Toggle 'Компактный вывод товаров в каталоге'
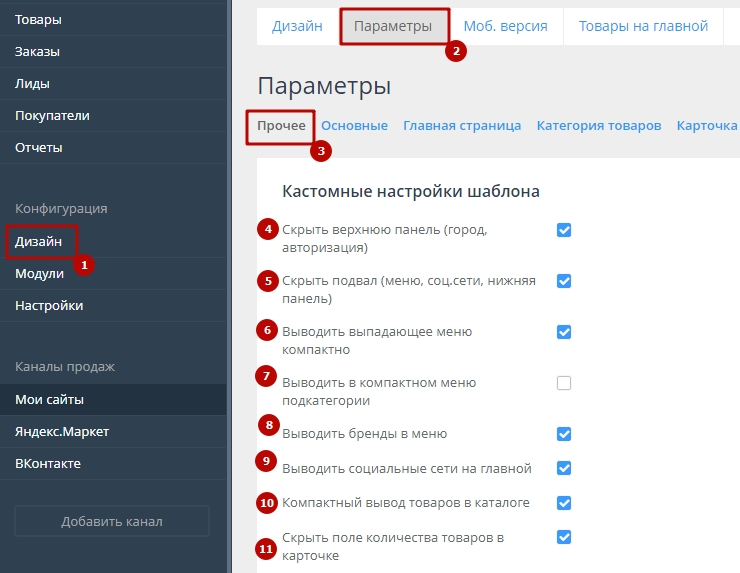Viewport: 740px width, 573px height. pos(564,502)
